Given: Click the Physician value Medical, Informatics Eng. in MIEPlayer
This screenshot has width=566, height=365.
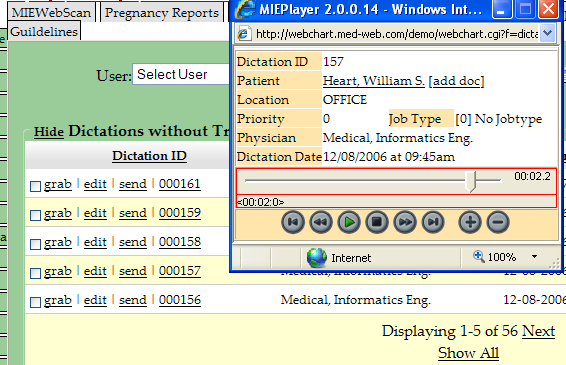Looking at the screenshot, I should (397, 138).
